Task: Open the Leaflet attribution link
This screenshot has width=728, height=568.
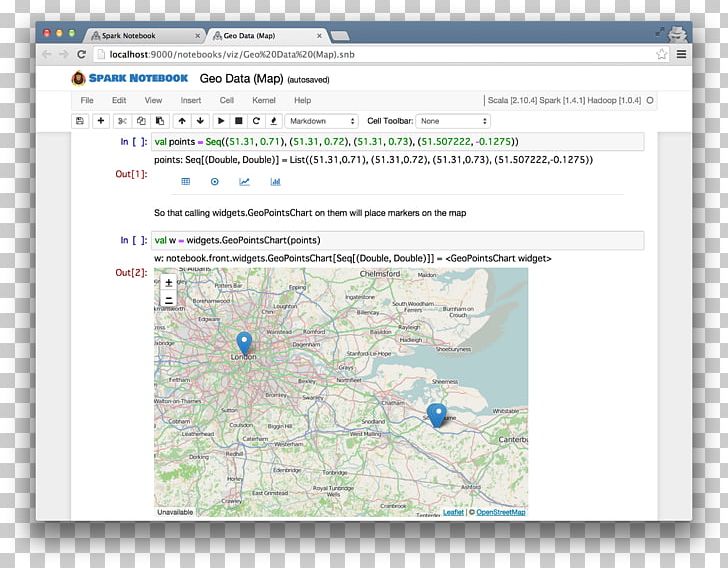Action: point(453,512)
